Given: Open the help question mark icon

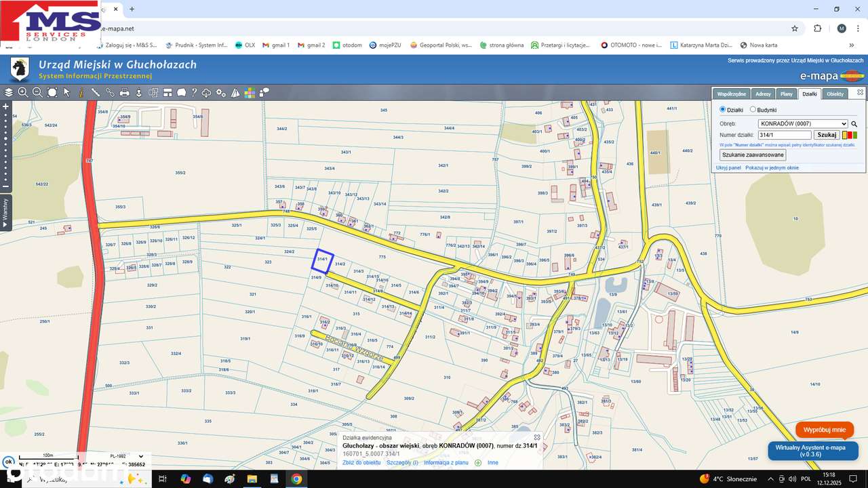Looking at the screenshot, I should coord(194,92).
